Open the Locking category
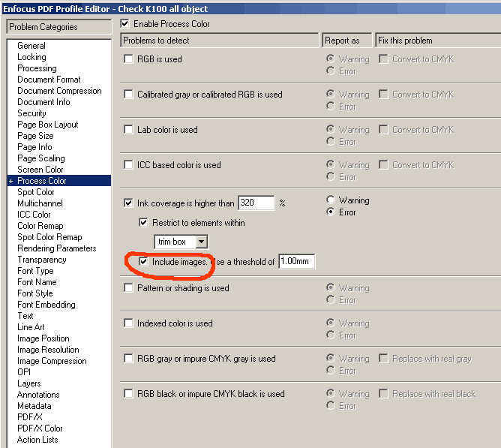 31,57
